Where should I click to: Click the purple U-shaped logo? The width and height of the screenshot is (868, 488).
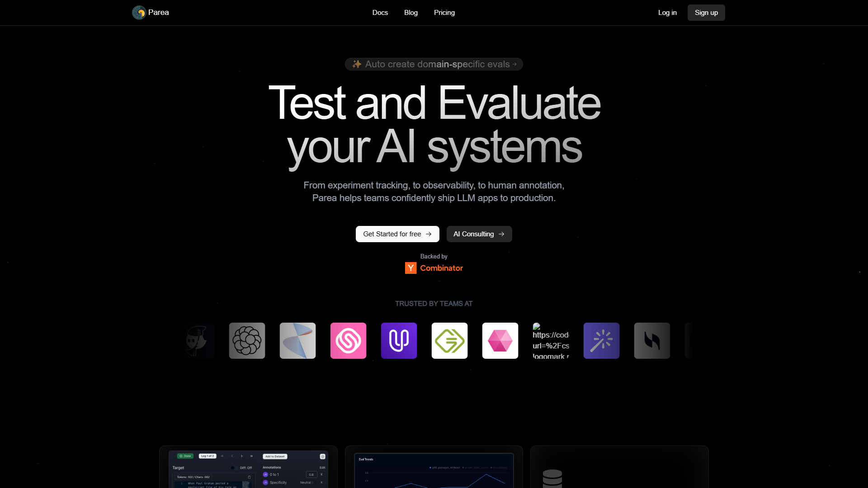399,341
